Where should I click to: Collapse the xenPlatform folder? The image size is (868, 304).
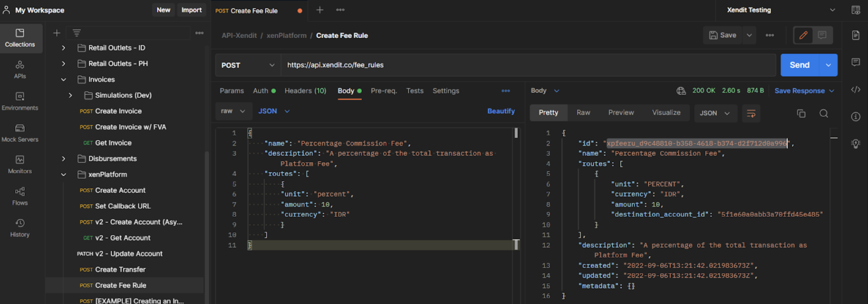64,175
